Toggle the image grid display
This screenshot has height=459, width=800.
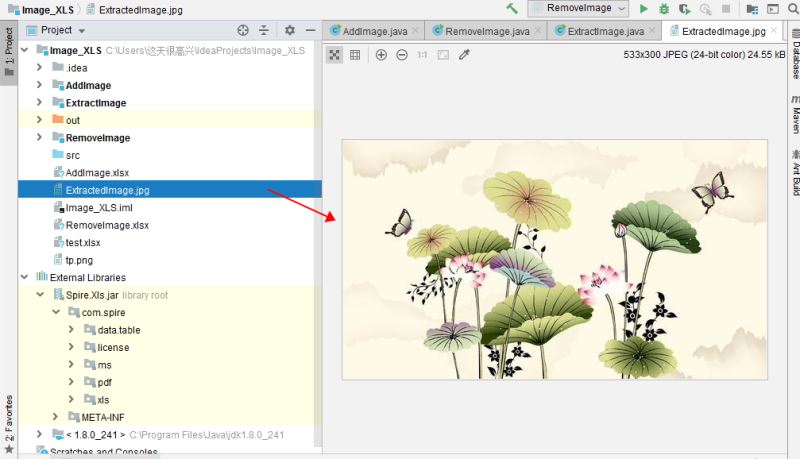coord(355,55)
